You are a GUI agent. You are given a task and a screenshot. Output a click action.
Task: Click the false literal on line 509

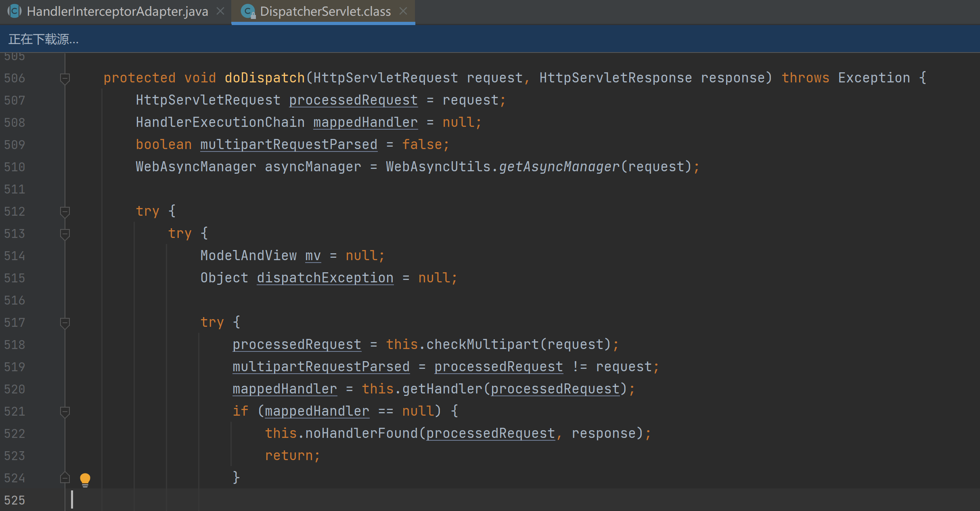422,144
